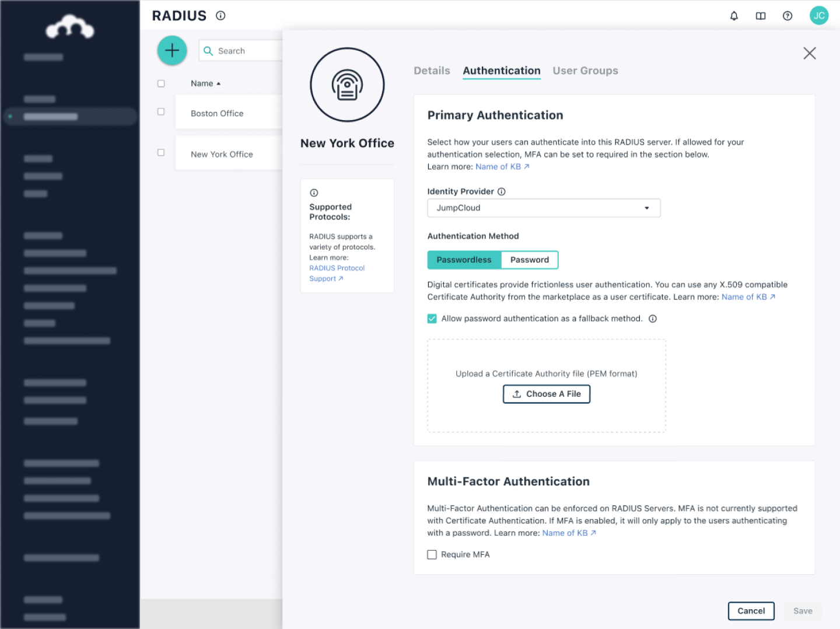Click the search magnifier icon
Image resolution: width=840 pixels, height=629 pixels.
coord(208,51)
